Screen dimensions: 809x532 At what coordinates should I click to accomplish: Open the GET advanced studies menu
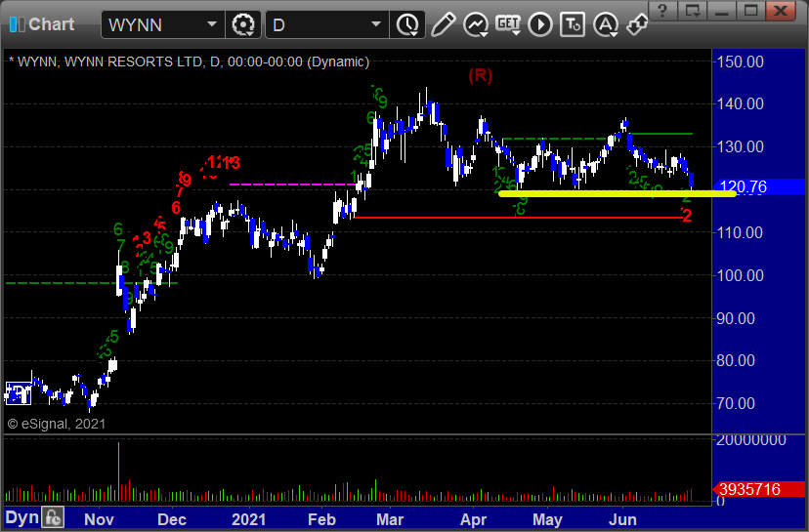coord(508,24)
